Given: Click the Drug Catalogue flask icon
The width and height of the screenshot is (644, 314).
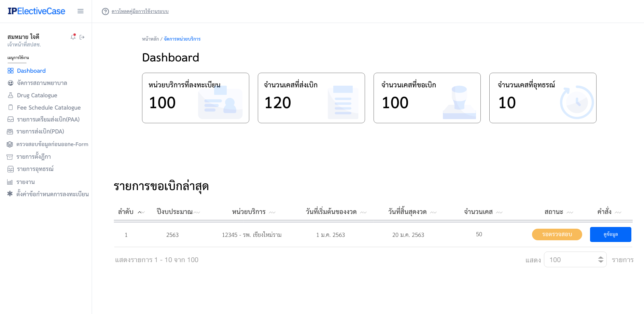Looking at the screenshot, I should (11, 95).
